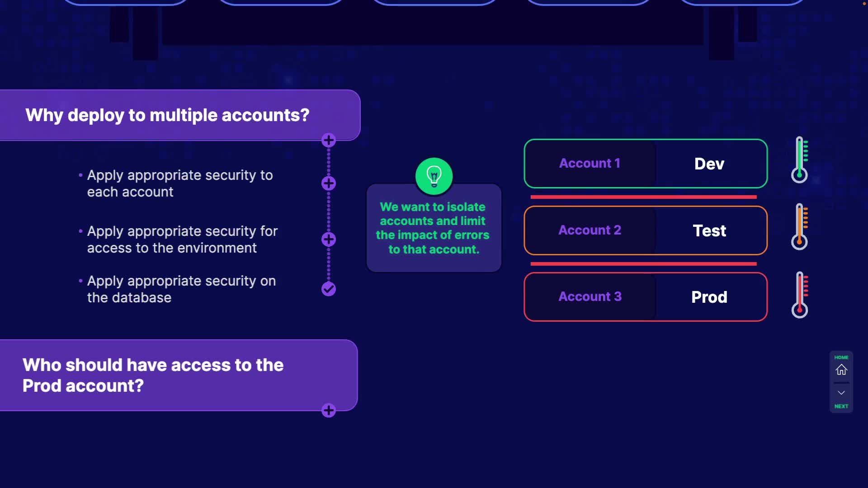Click the Account 2 label
Image resolution: width=868 pixels, height=488 pixels.
click(590, 230)
